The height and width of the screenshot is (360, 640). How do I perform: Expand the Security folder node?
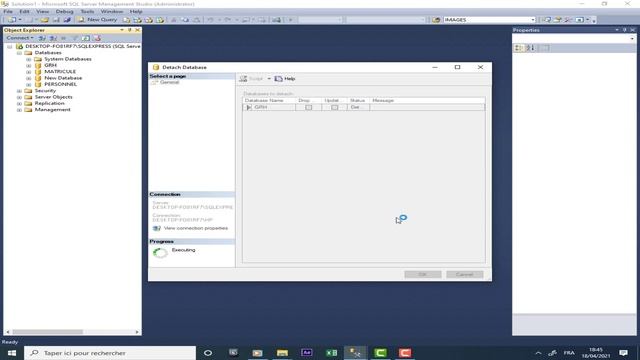click(19, 91)
